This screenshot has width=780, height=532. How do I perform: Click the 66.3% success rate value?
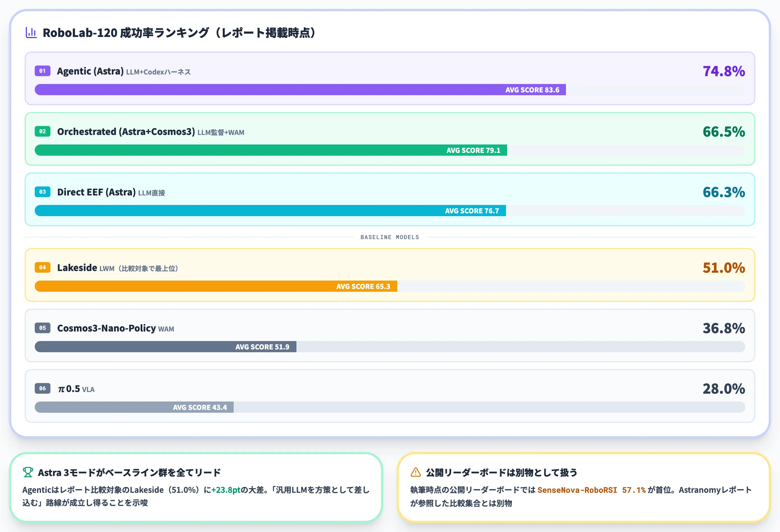[724, 192]
